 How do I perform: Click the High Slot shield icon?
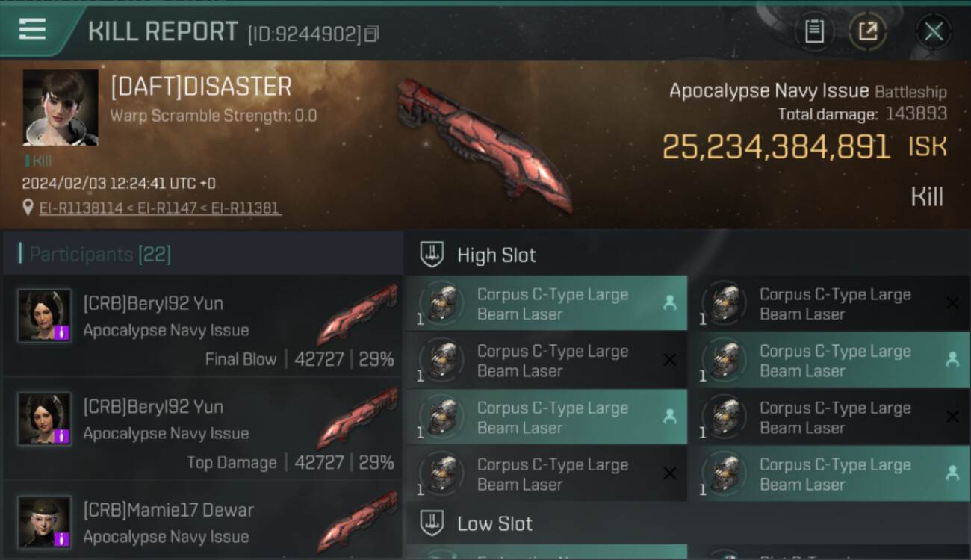click(x=432, y=255)
